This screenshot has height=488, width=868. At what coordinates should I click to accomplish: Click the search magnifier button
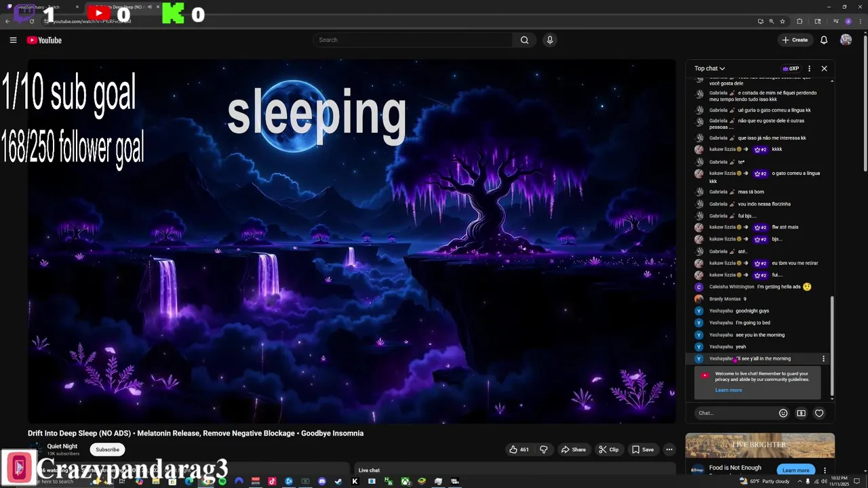click(524, 40)
